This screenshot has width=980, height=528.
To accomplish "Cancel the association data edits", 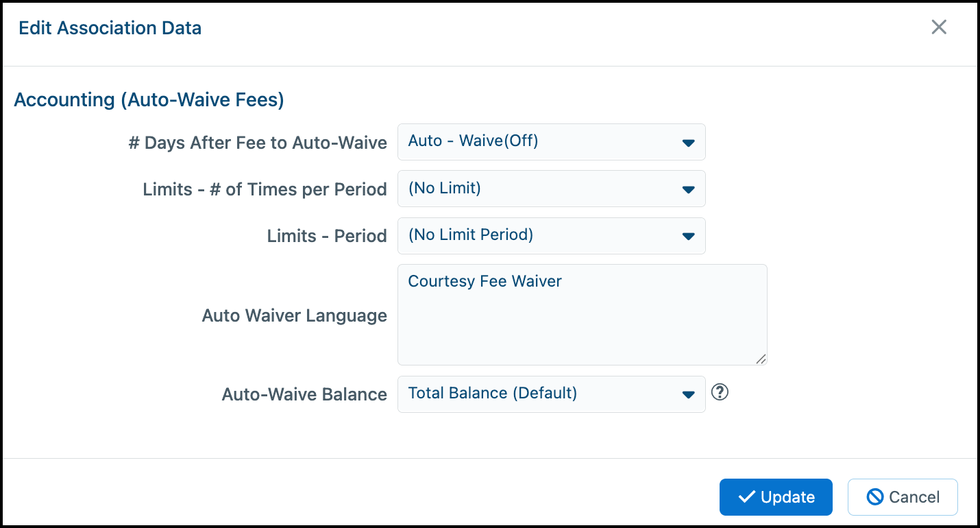I will [x=903, y=497].
